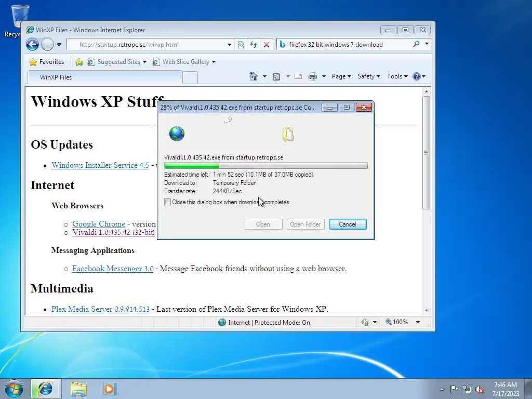Click Add to Favorites Bar icon
Image resolution: width=532 pixels, height=399 pixels.
[79, 62]
